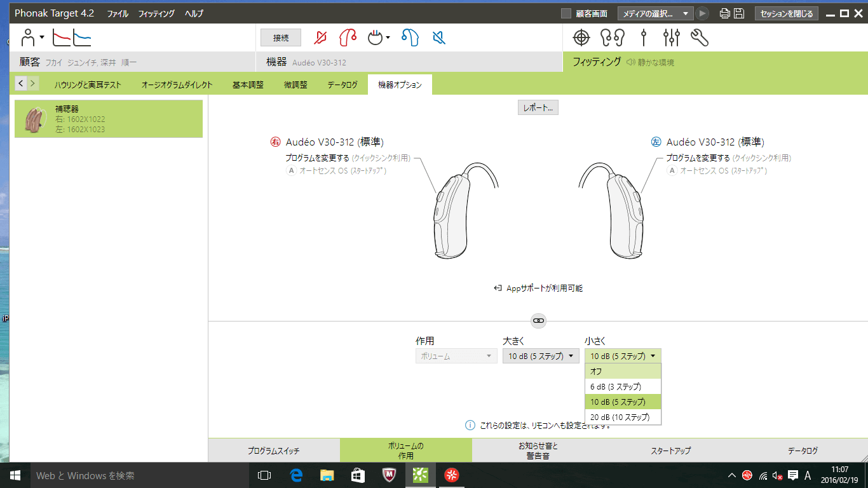
Task: Select the red right hearing aid icon
Action: (348, 38)
